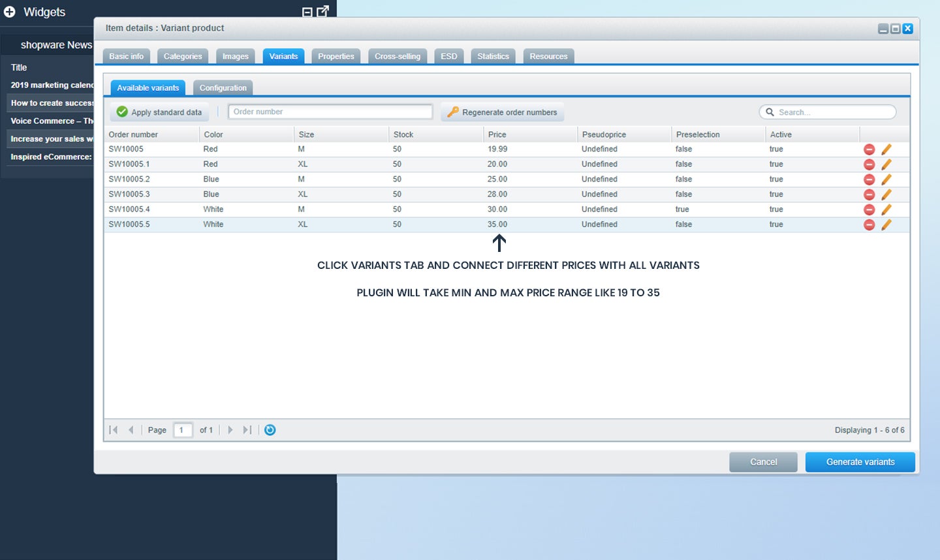Switch to the Properties tab
The height and width of the screenshot is (560, 940).
(x=336, y=56)
